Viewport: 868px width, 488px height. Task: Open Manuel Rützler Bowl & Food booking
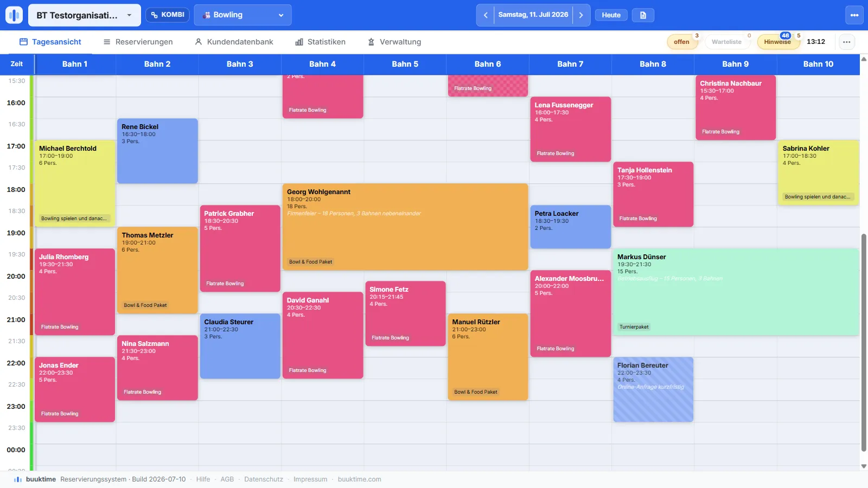tap(488, 357)
